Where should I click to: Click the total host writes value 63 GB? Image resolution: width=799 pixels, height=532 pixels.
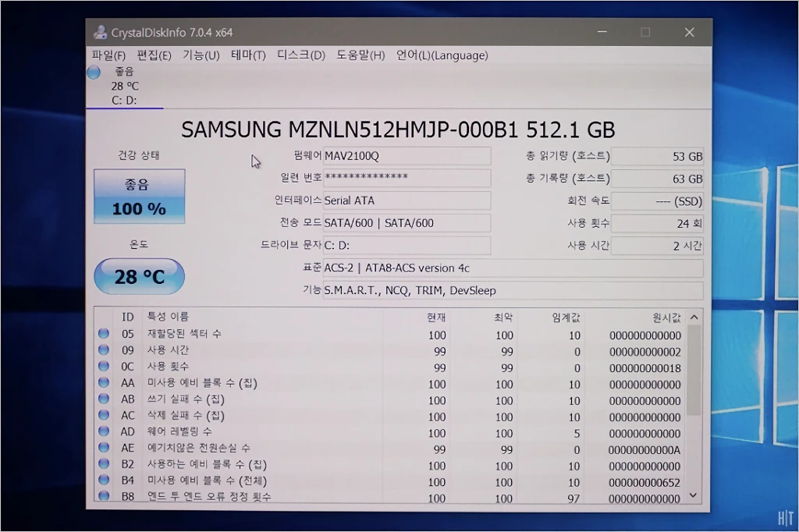tap(657, 179)
